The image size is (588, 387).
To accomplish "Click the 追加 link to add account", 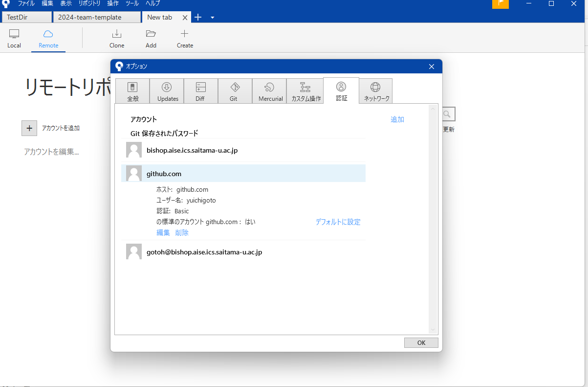I will [397, 119].
